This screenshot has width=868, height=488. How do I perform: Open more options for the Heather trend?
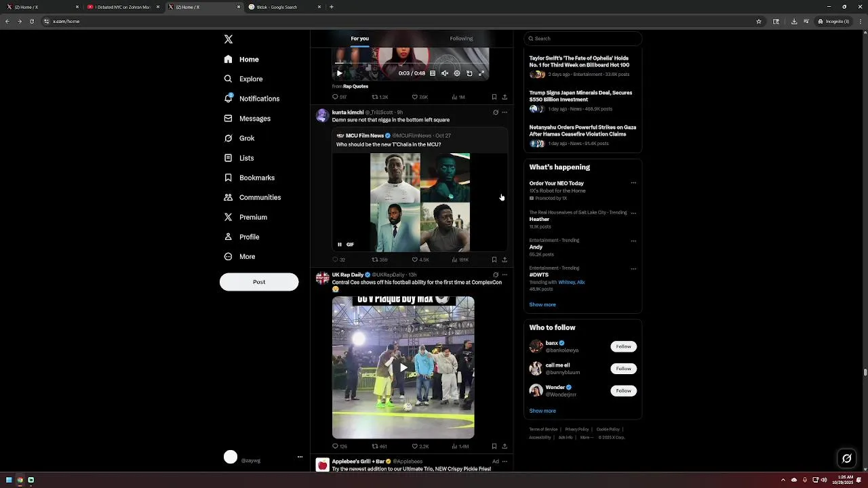coord(633,213)
